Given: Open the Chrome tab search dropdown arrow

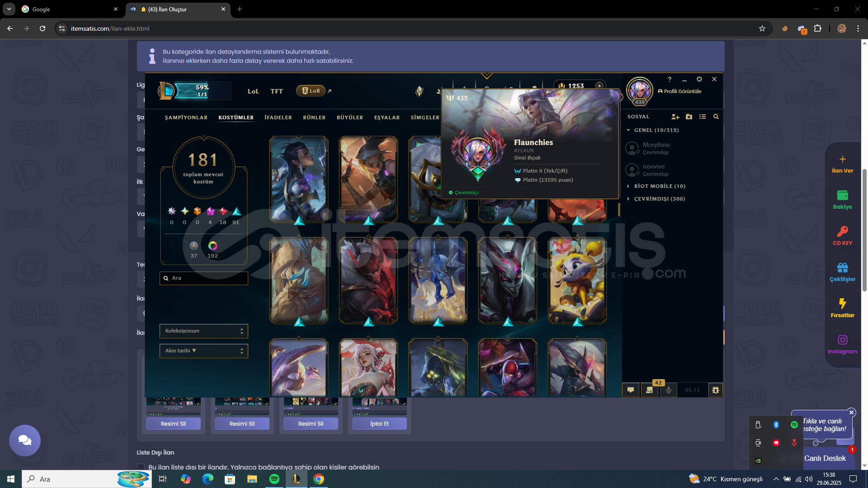Looking at the screenshot, I should click(x=9, y=9).
